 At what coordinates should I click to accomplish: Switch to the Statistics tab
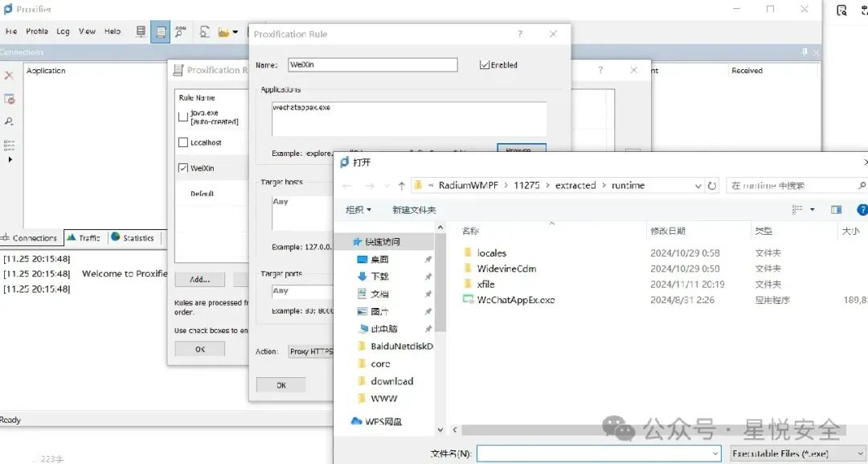(133, 238)
